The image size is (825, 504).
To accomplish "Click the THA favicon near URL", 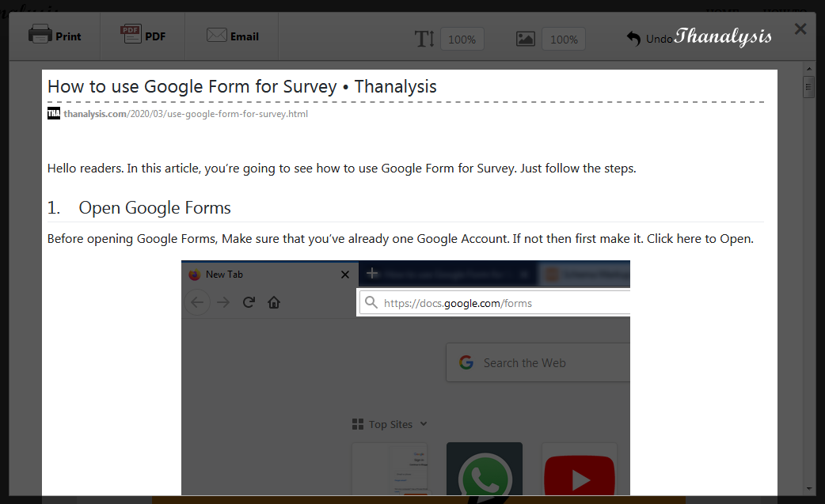I will point(54,113).
